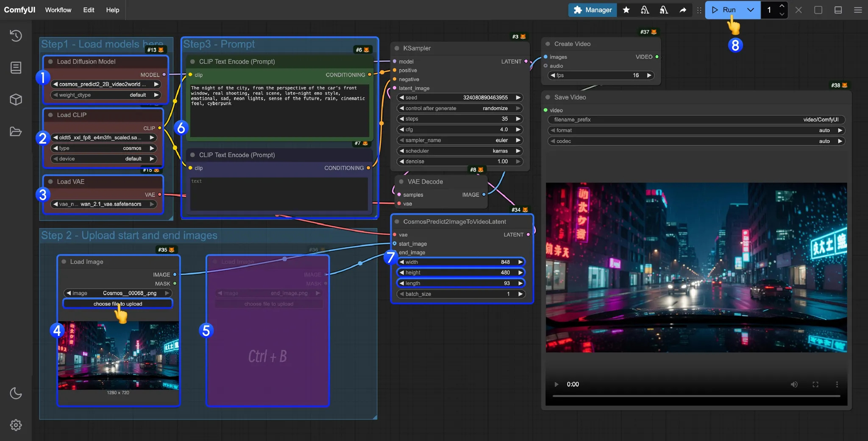This screenshot has width=868, height=441.
Task: Click the star icon next to Manager
Action: click(x=626, y=10)
